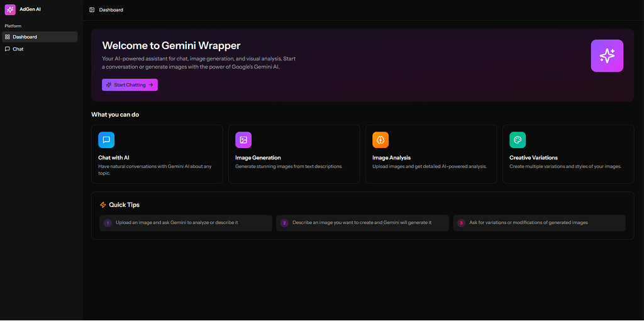
Task: Click the AdGen AI logo icon
Action: [x=9, y=9]
